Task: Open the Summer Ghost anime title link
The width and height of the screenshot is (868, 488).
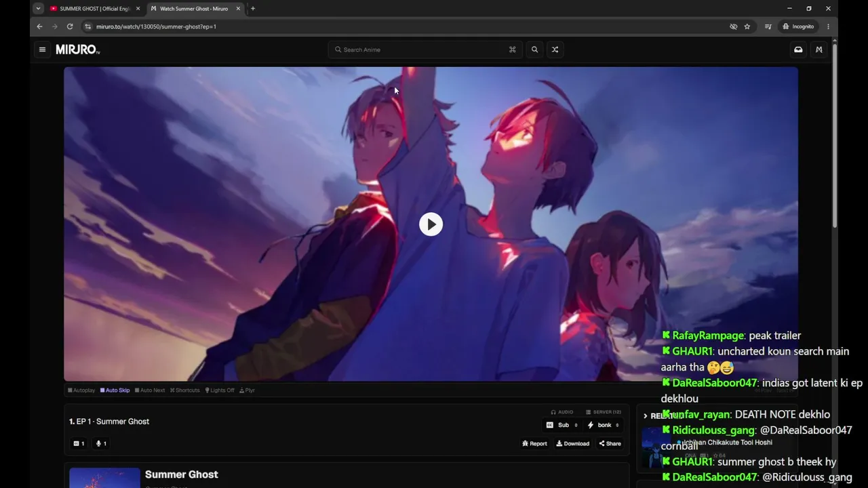Action: 182,474
